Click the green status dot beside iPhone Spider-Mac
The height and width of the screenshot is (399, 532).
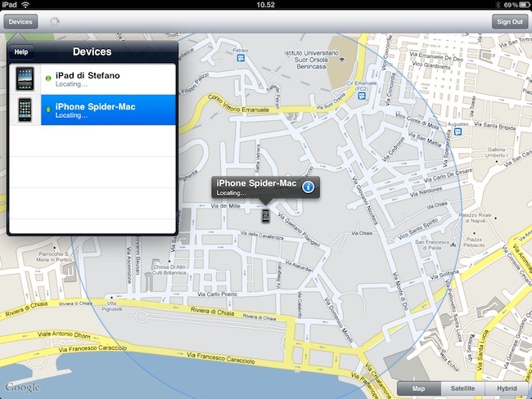coord(48,110)
